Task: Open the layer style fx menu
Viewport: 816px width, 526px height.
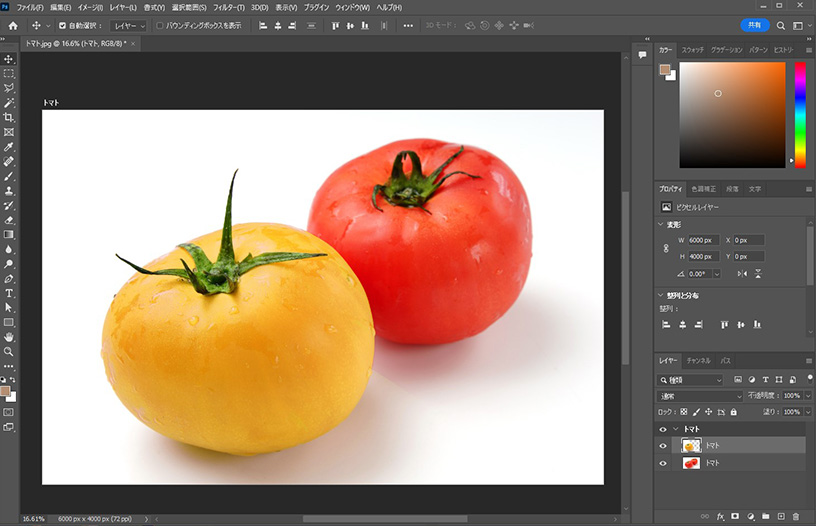Action: 720,516
